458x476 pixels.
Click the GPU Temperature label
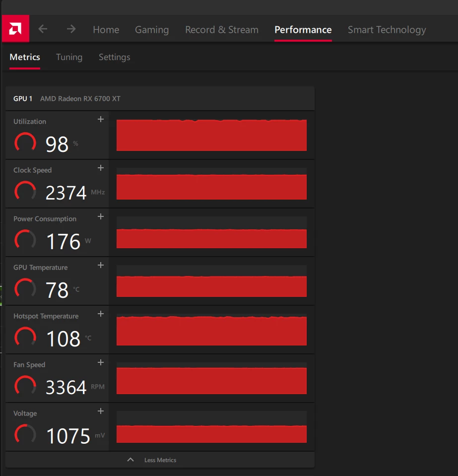pos(40,268)
